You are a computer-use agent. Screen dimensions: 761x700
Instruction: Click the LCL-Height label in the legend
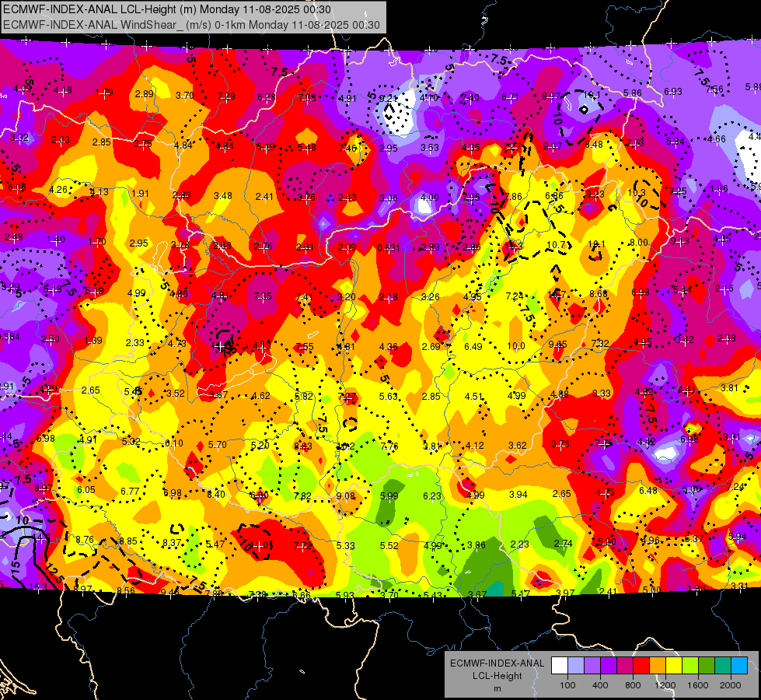click(497, 676)
